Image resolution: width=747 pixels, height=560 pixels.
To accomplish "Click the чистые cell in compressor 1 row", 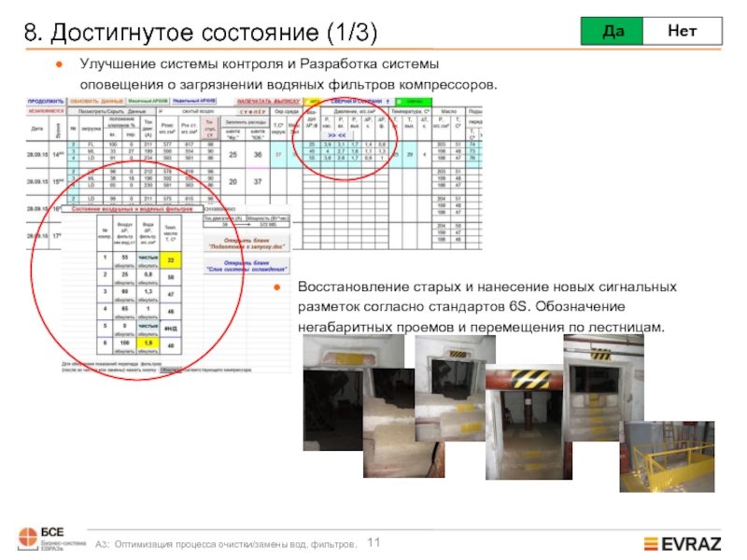I will pos(148,258).
